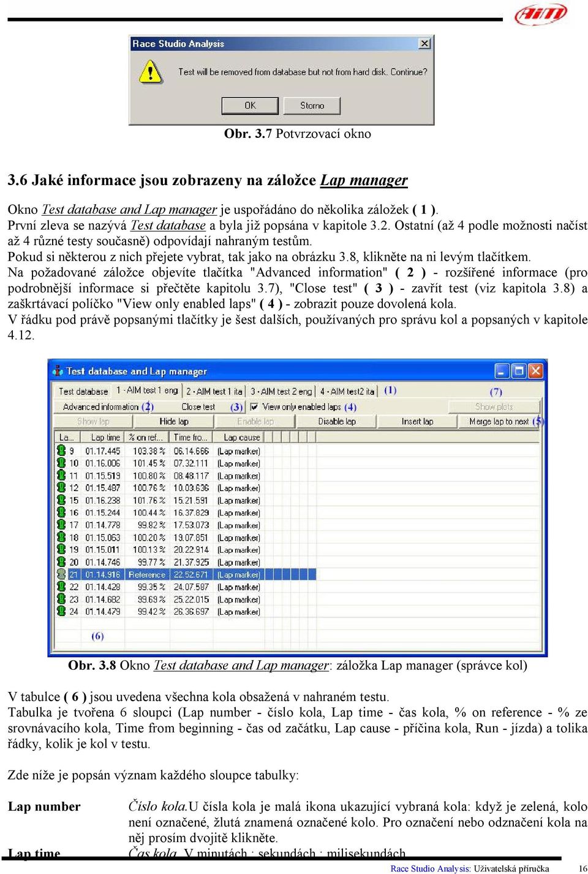
Task: Click the Insert lap button
Action: pos(417,421)
